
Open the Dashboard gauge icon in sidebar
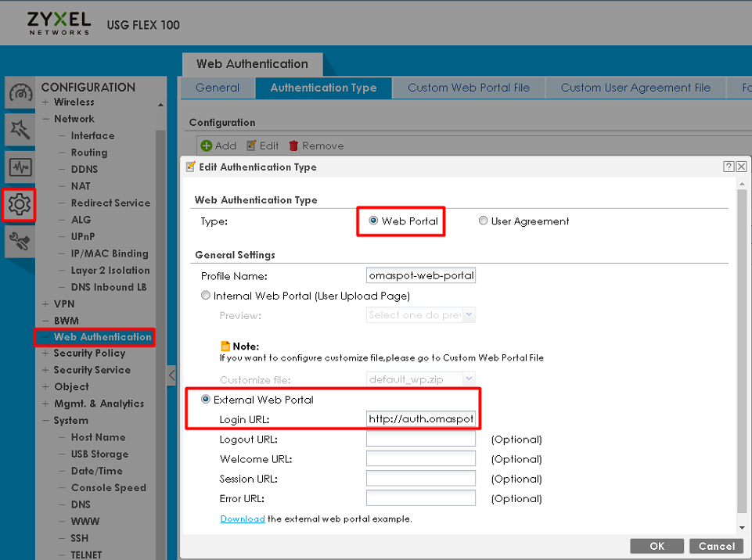point(20,93)
